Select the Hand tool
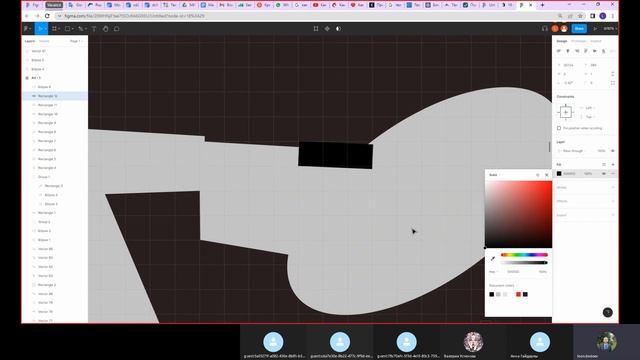 coord(105,29)
